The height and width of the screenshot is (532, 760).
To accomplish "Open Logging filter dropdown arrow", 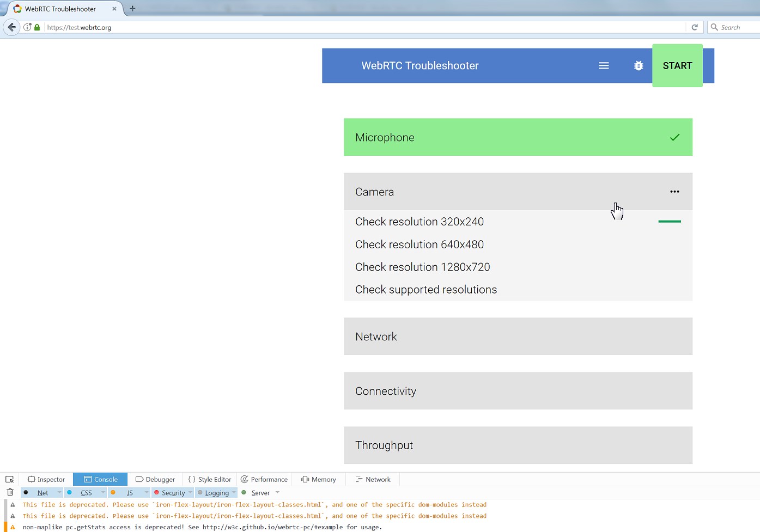I will coord(234,493).
